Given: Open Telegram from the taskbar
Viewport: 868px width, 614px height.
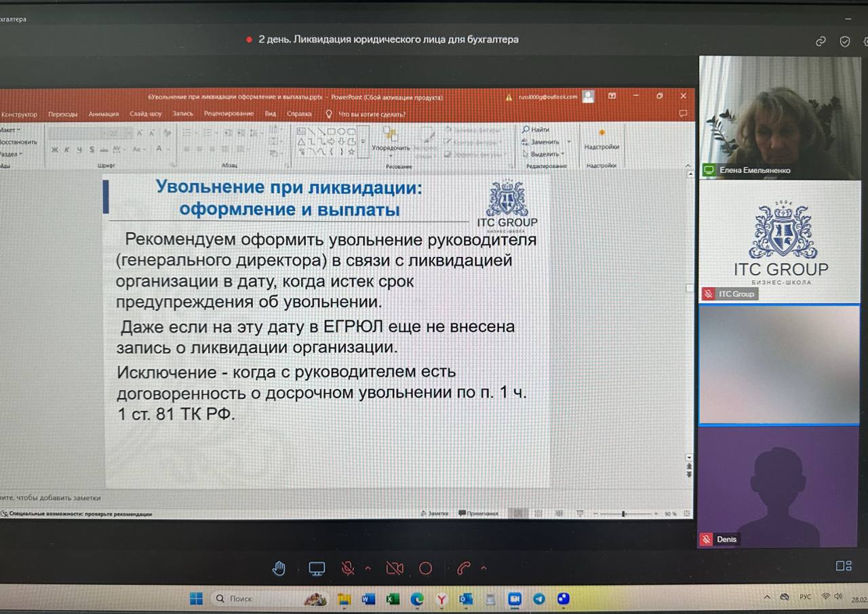Looking at the screenshot, I should pos(538,599).
